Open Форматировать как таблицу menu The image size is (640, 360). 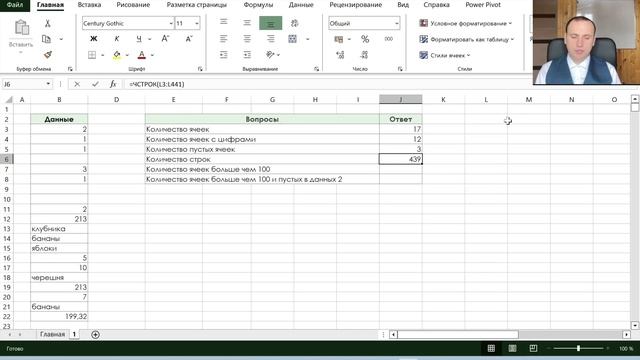tap(467, 39)
